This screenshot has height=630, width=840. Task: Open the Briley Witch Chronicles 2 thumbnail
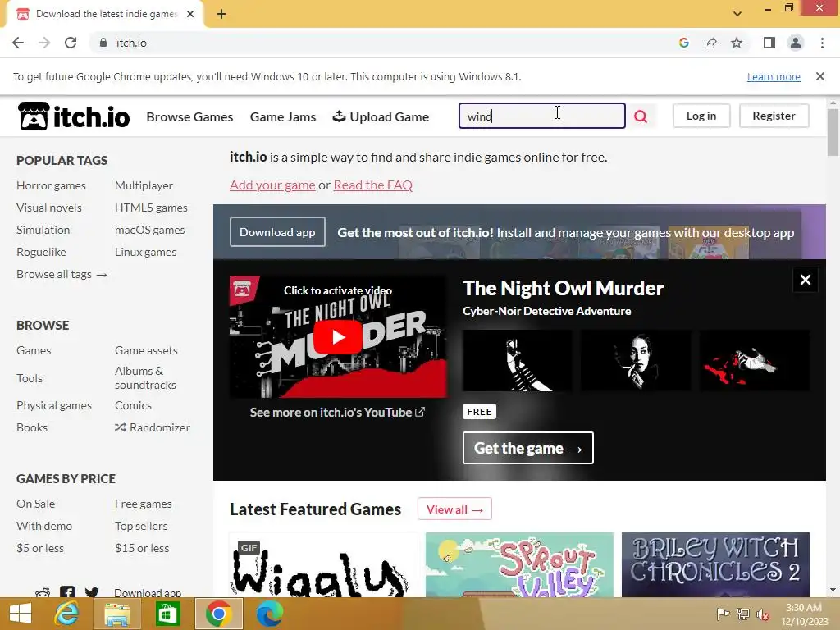(715, 564)
